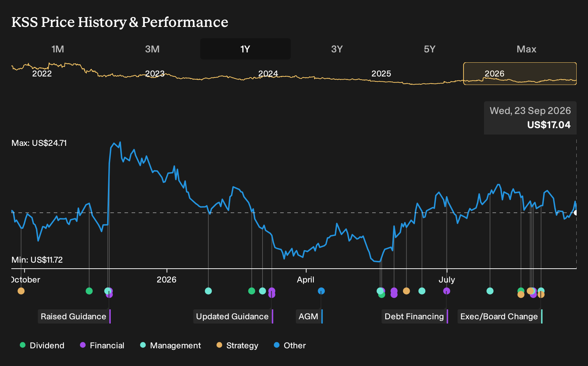Click the July label on the time axis
The width and height of the screenshot is (588, 366).
point(447,280)
